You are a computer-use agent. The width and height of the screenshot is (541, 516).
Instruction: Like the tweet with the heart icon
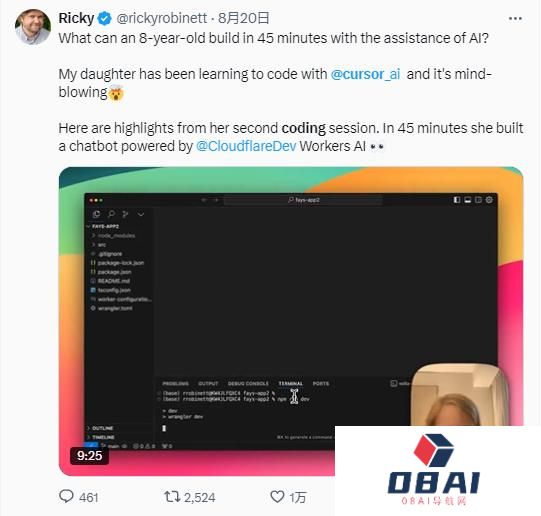coord(277,497)
